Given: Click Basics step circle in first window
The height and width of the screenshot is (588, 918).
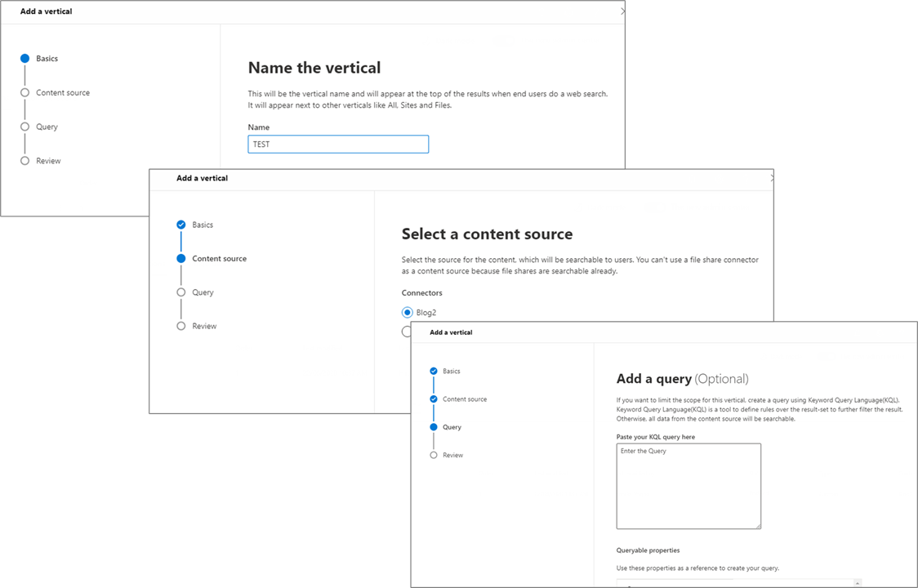Looking at the screenshot, I should (25, 59).
